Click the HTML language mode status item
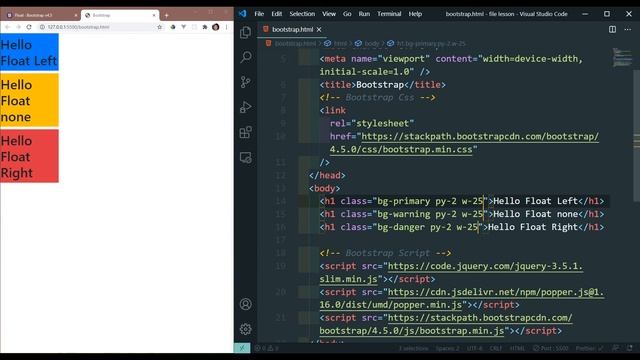 [x=518, y=348]
